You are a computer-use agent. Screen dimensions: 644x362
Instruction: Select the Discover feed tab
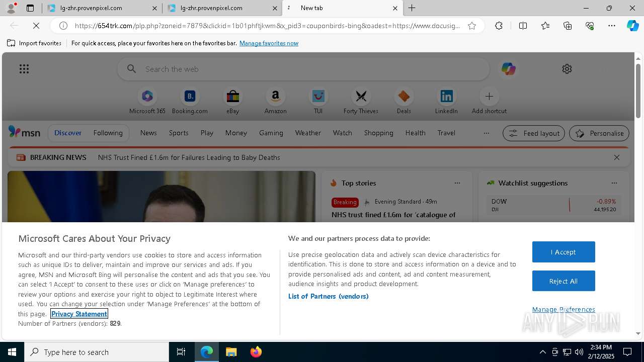[x=68, y=133]
